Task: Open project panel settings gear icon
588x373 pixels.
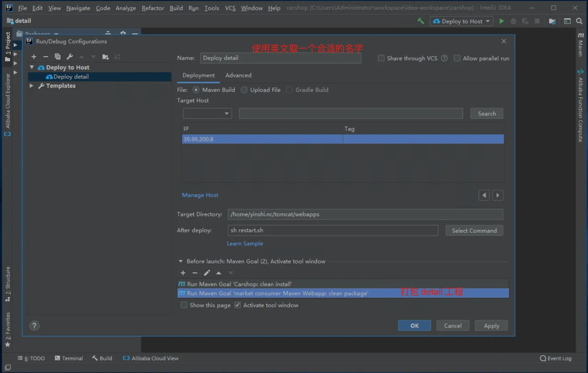Action: tap(123, 33)
